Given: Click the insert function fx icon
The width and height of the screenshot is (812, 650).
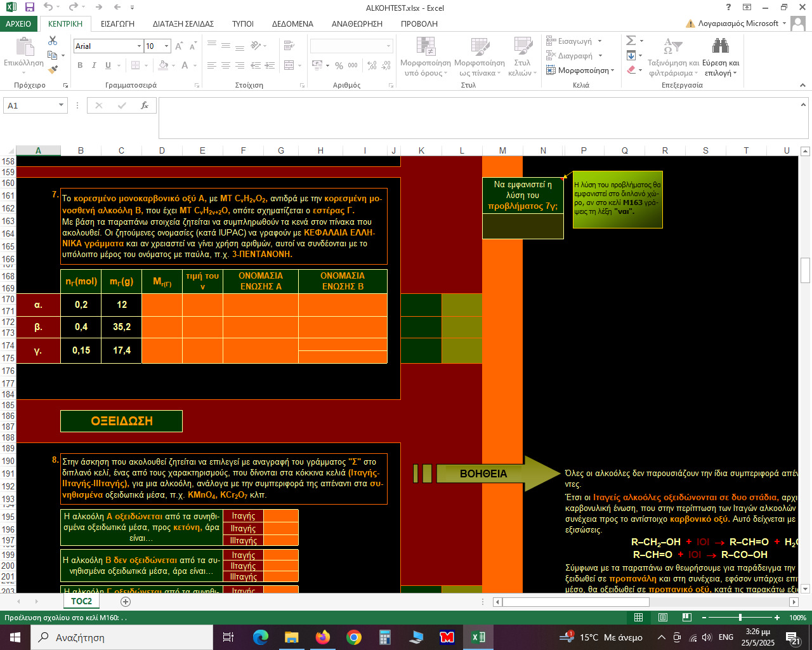Looking at the screenshot, I should [145, 105].
